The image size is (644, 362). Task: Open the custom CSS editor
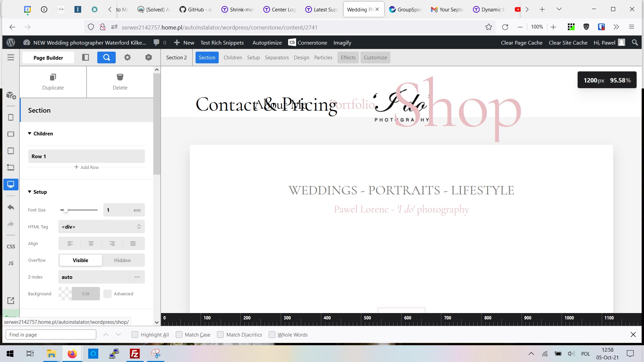click(x=11, y=246)
